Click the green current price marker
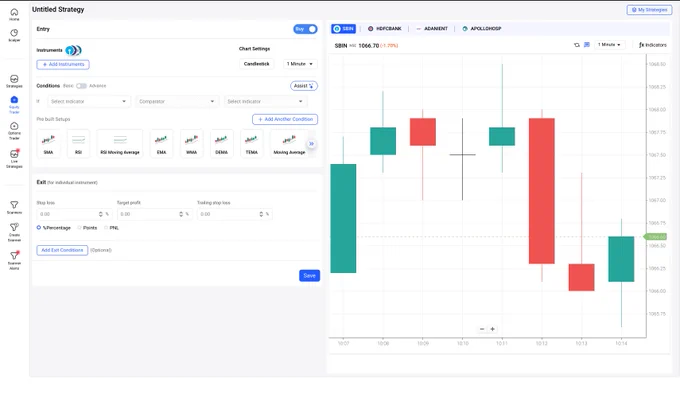The image size is (680, 398). pyautogui.click(x=655, y=237)
